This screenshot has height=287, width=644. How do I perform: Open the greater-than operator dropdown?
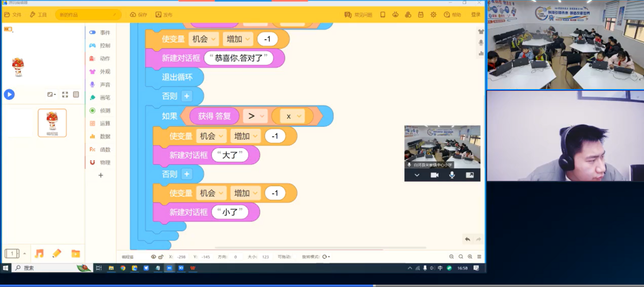click(255, 117)
